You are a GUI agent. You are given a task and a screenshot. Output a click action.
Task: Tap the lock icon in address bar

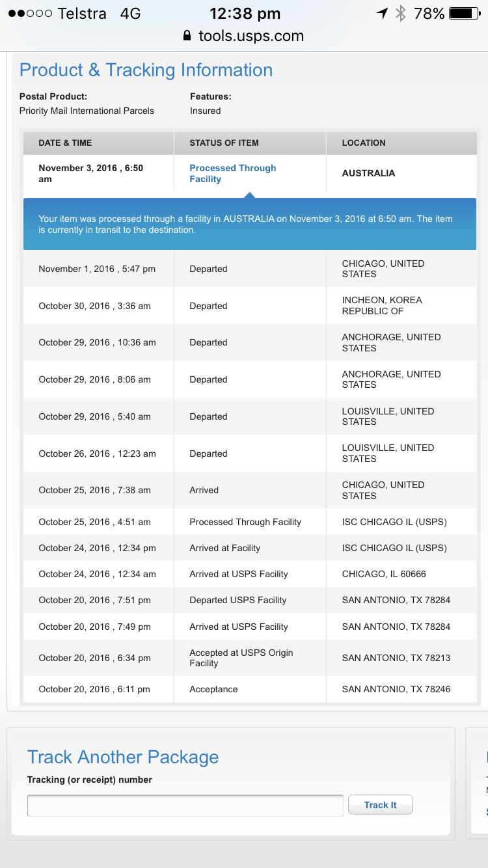[187, 36]
